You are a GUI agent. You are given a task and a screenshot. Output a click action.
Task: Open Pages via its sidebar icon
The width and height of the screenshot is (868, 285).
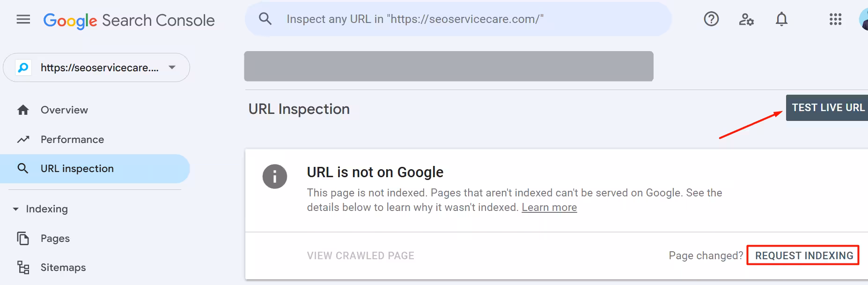(x=23, y=238)
